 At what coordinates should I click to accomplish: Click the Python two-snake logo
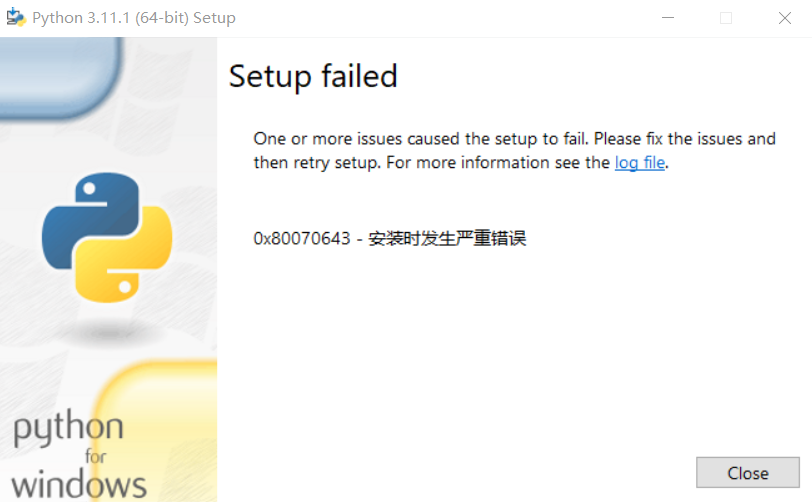[x=107, y=238]
